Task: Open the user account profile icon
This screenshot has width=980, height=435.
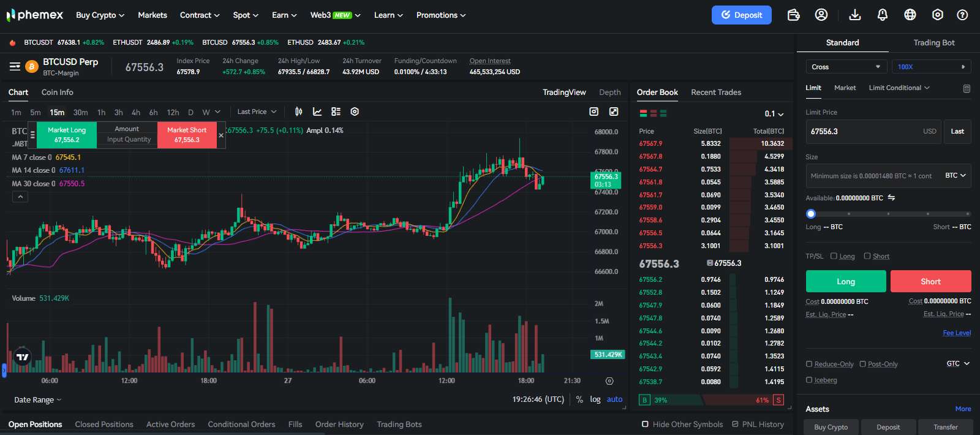Action: click(x=821, y=15)
